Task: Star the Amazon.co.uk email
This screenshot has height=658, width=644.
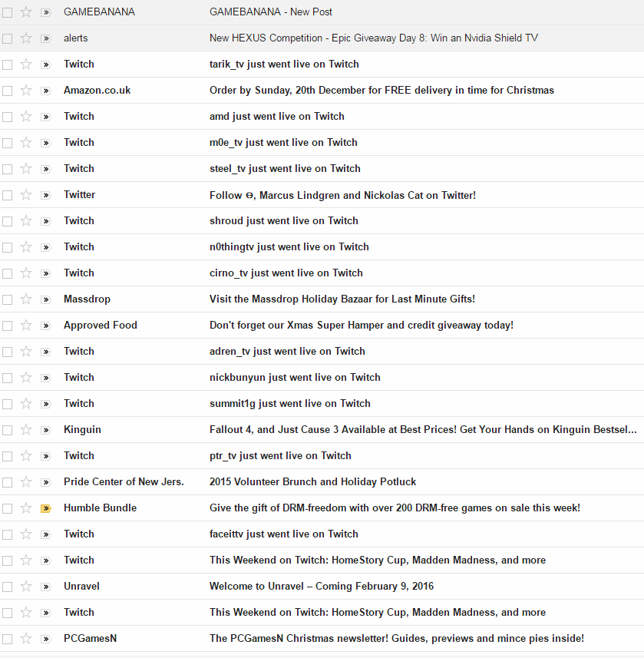Action: tap(26, 91)
